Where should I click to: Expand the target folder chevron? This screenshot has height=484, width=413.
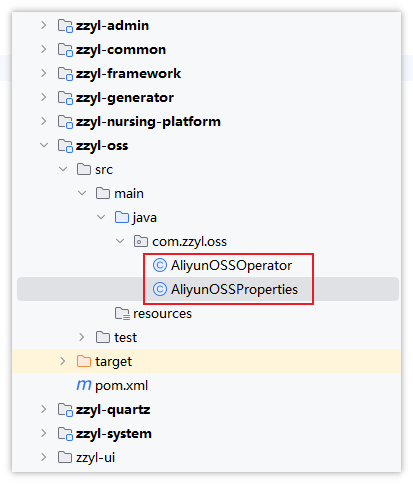click(63, 361)
